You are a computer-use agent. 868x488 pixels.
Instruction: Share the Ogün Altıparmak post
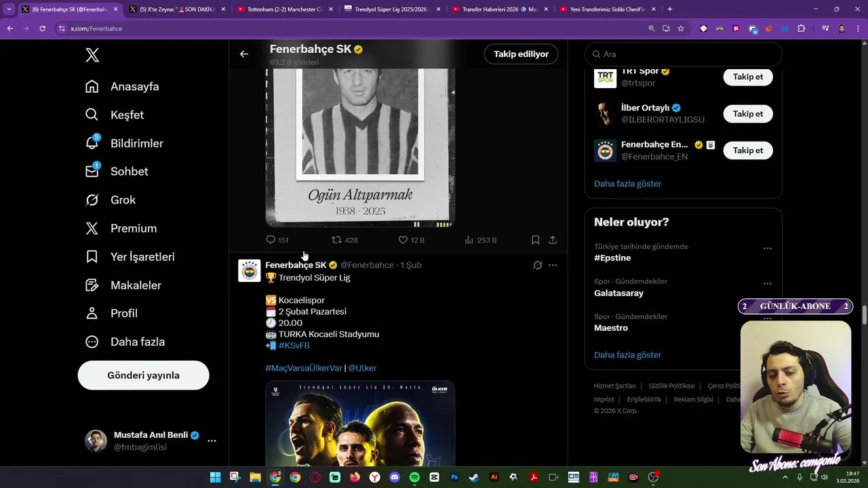553,240
